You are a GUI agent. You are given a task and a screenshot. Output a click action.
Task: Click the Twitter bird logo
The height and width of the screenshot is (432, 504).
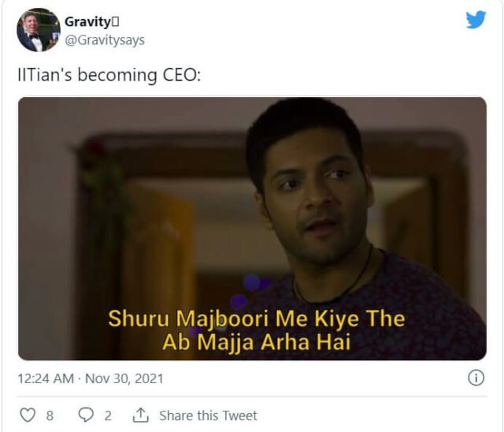pos(476,20)
